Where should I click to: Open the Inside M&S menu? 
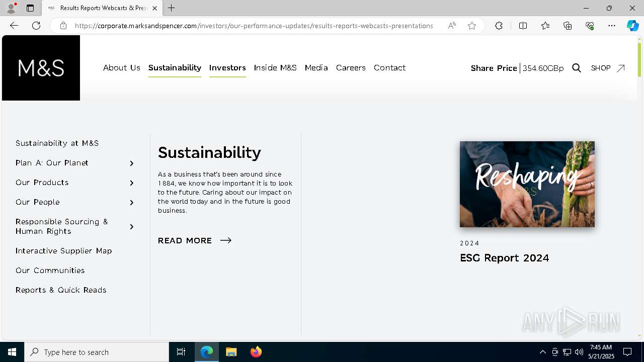coord(275,67)
